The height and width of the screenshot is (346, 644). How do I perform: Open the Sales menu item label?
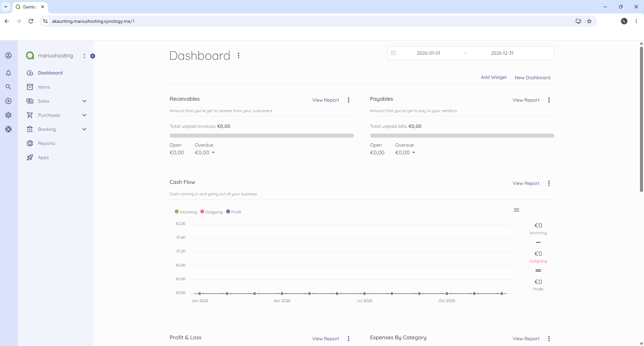44,101
